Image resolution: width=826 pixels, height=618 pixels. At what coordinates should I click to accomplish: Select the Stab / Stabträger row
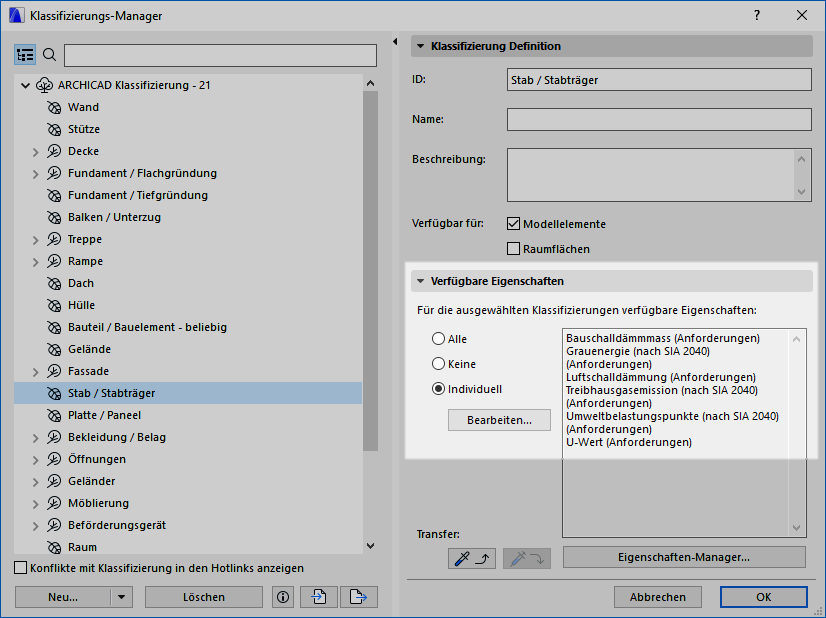click(188, 393)
